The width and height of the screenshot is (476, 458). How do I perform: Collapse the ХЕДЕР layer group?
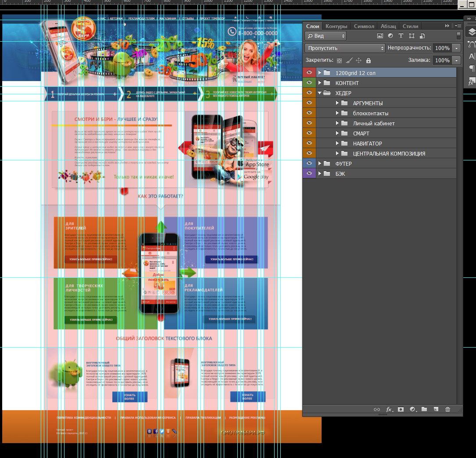tap(320, 93)
